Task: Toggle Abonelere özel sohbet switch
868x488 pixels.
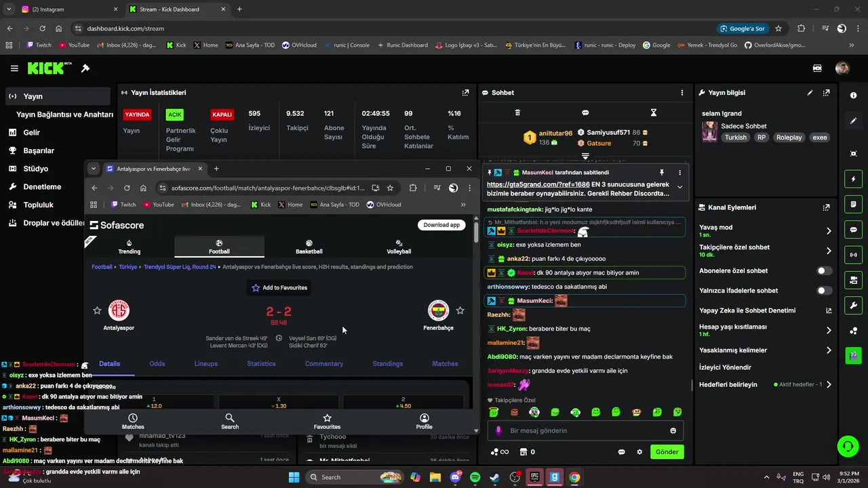Action: 824,270
